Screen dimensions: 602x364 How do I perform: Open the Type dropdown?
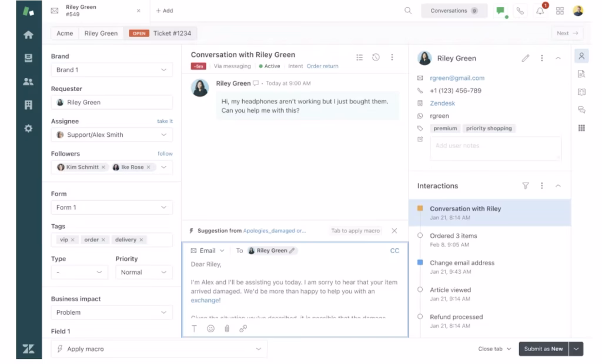(79, 272)
